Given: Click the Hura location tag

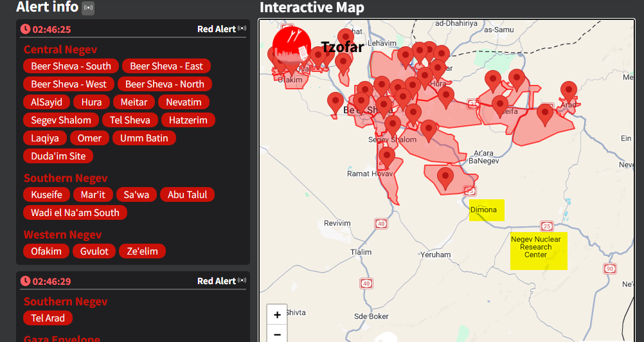Looking at the screenshot, I should pos(91,102).
